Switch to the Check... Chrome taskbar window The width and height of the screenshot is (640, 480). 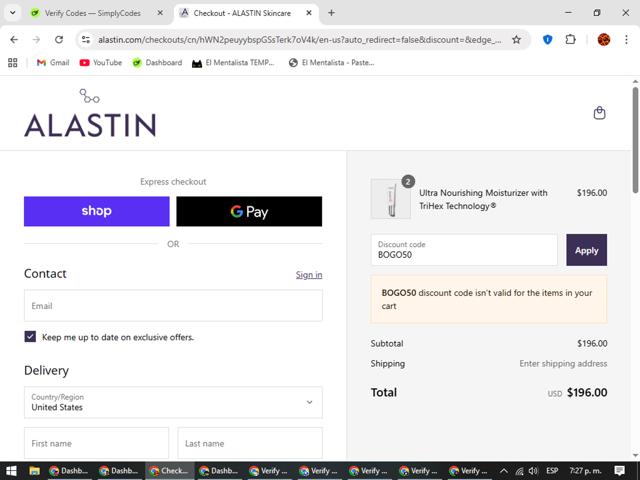point(169,471)
